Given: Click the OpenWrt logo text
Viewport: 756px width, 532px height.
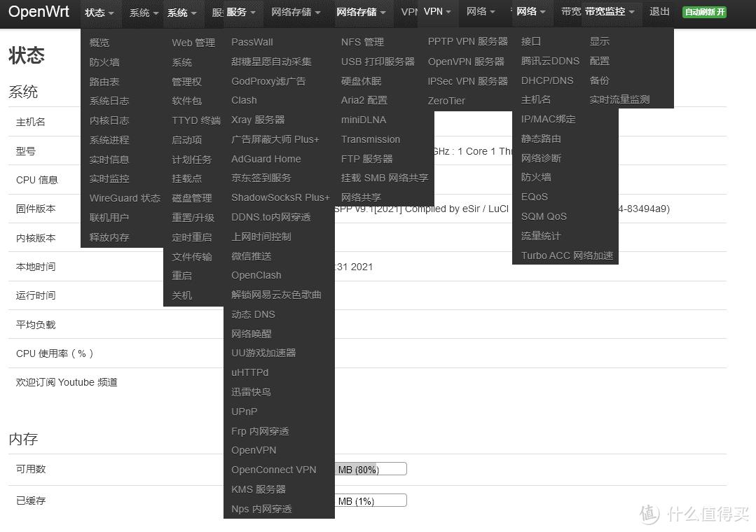Looking at the screenshot, I should point(39,12).
